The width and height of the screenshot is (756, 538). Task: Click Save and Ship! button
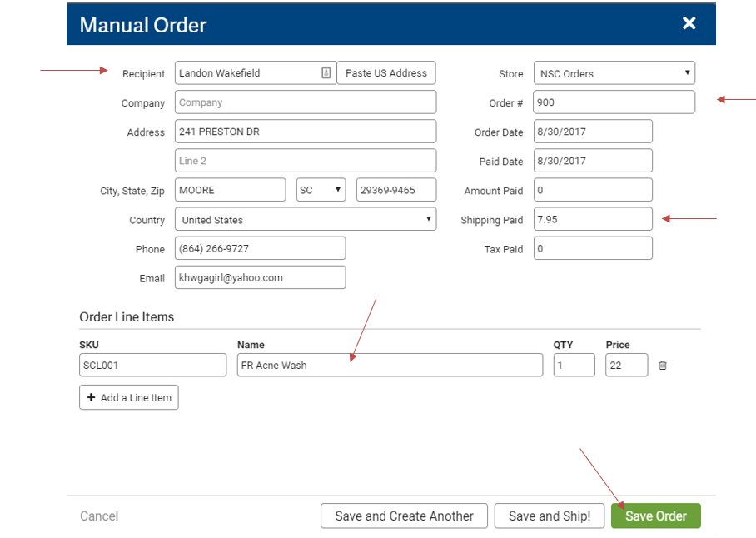point(550,516)
